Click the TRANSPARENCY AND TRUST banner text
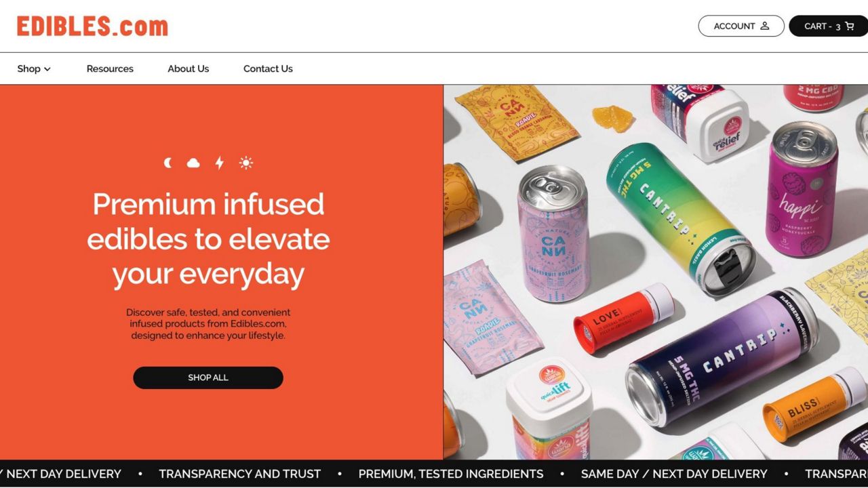Viewport: 868px width, 488px height. point(240,474)
